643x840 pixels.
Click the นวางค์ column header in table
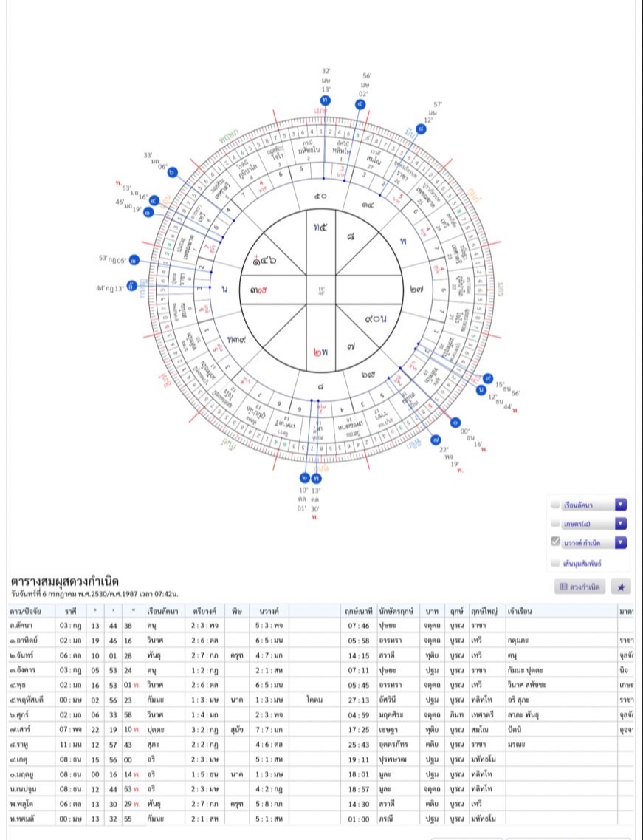tap(269, 611)
